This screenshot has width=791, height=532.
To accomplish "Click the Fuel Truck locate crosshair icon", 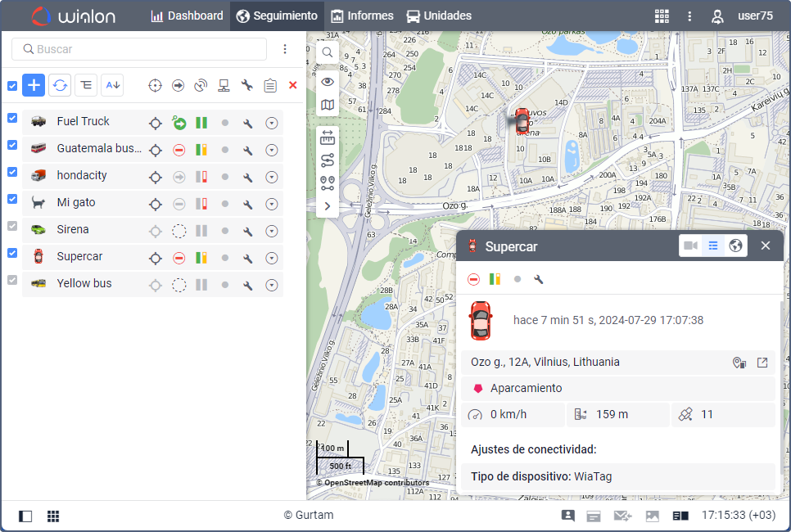I will point(155,123).
